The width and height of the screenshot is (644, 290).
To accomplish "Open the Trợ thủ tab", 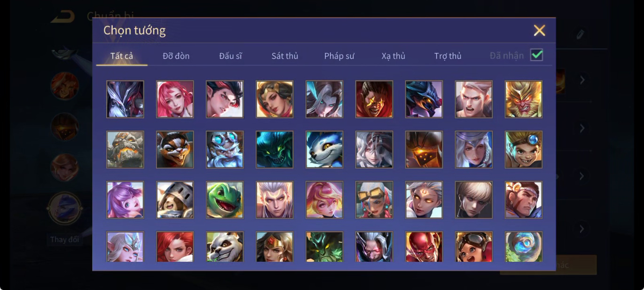I will point(448,56).
